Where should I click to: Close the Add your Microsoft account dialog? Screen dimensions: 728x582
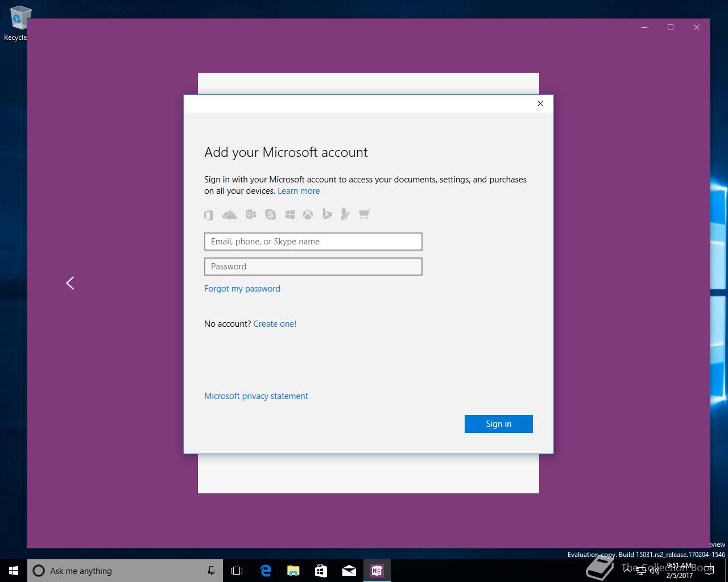[540, 103]
